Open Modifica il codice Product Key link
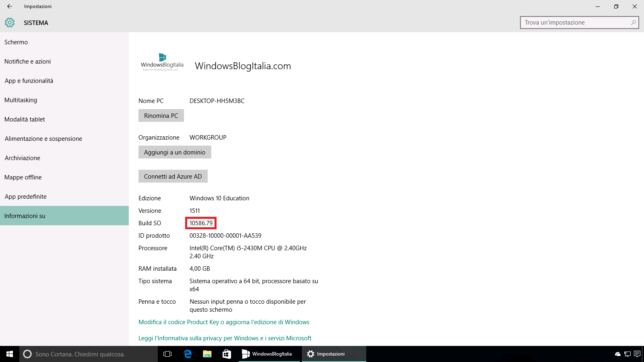The image size is (644, 362). pos(224,322)
